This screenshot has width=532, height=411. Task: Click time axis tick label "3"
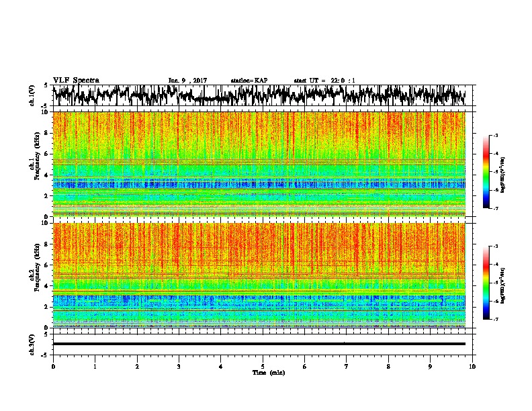click(x=179, y=367)
